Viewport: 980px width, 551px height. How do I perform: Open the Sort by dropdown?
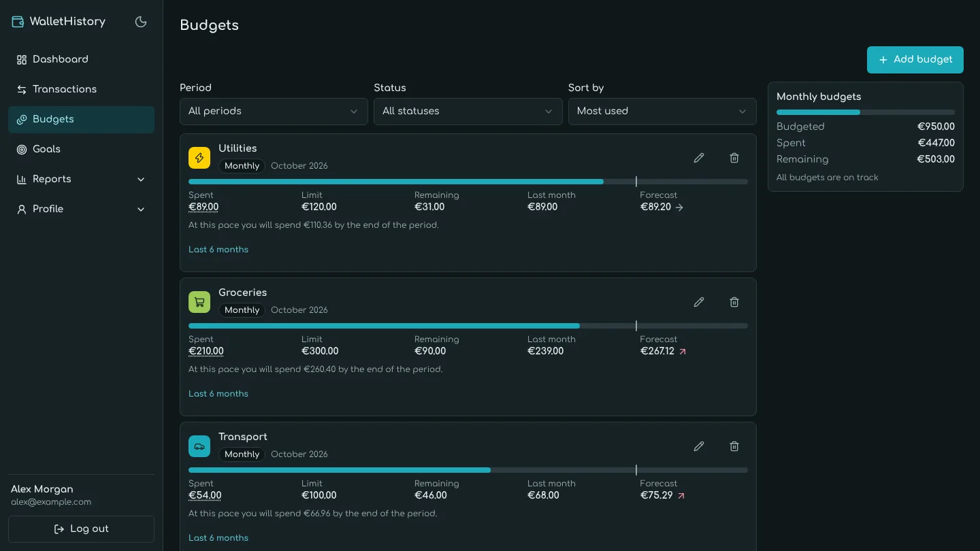point(662,112)
